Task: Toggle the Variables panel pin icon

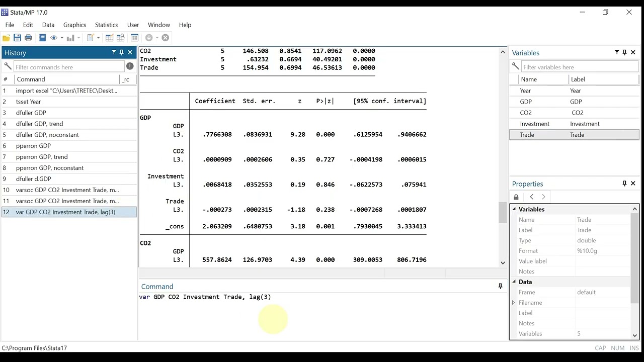Action: [625, 52]
